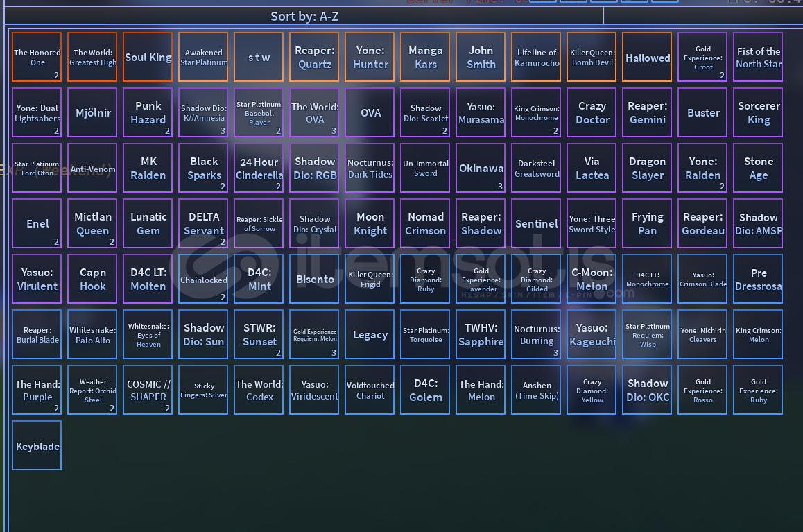Image resolution: width=803 pixels, height=532 pixels.
Task: Select the Yone: Hunter tile
Action: click(370, 57)
